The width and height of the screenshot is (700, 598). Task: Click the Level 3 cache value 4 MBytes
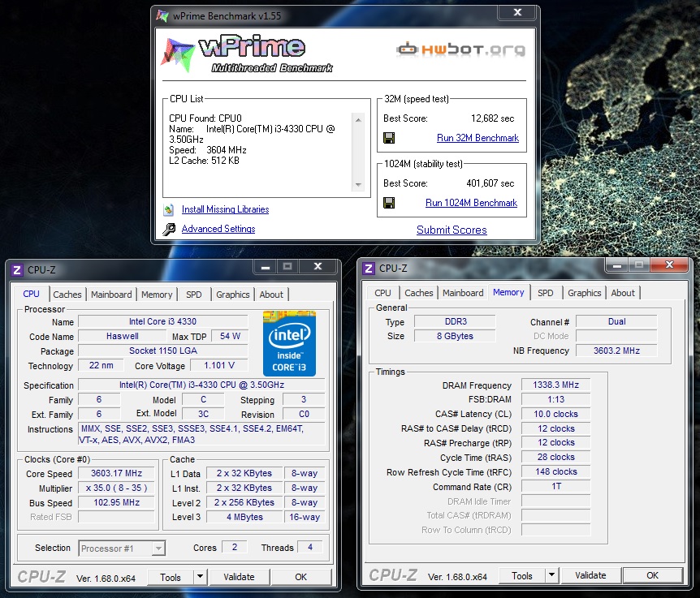pos(244,517)
